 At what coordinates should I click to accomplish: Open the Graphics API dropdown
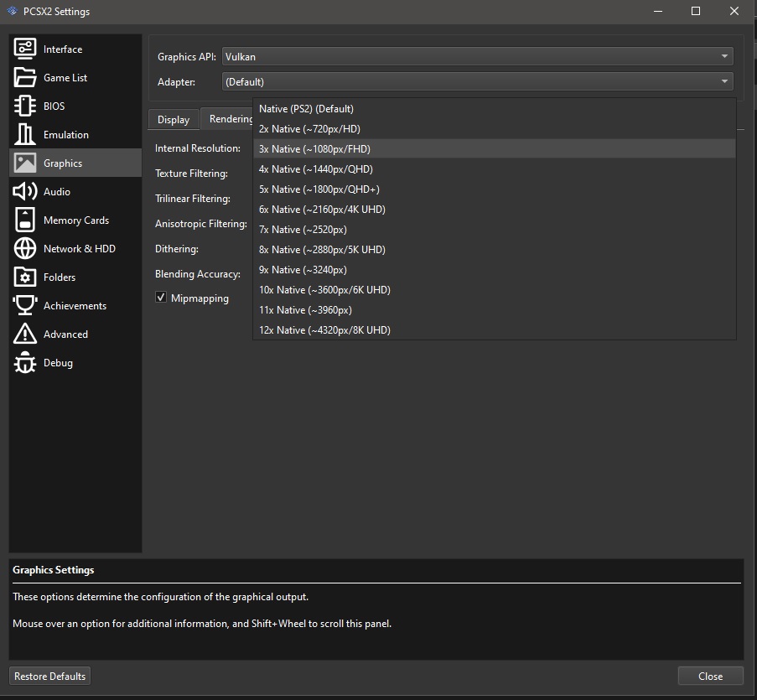(478, 56)
